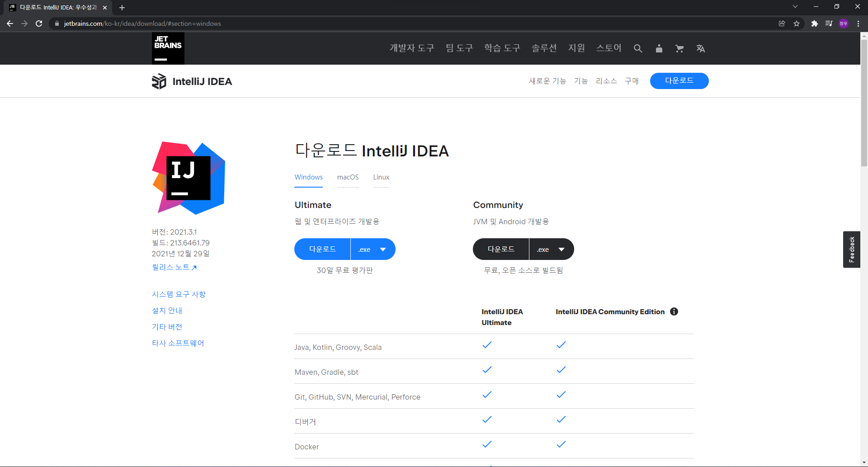Click the Community checkmark for Java, Kotlin row
This screenshot has width=868, height=467.
point(561,345)
